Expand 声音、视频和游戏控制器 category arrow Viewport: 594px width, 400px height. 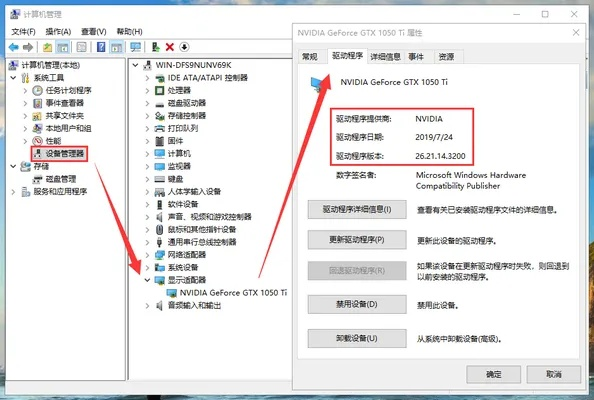point(147,217)
